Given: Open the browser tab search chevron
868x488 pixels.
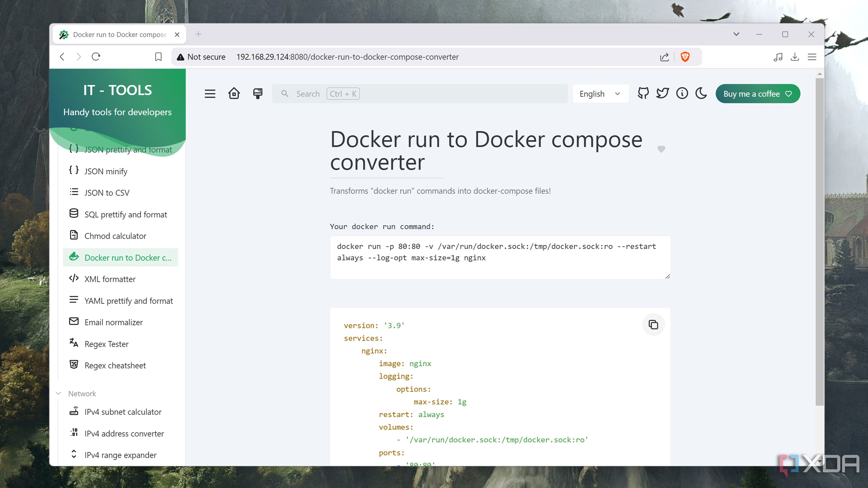Looking at the screenshot, I should tap(736, 34).
